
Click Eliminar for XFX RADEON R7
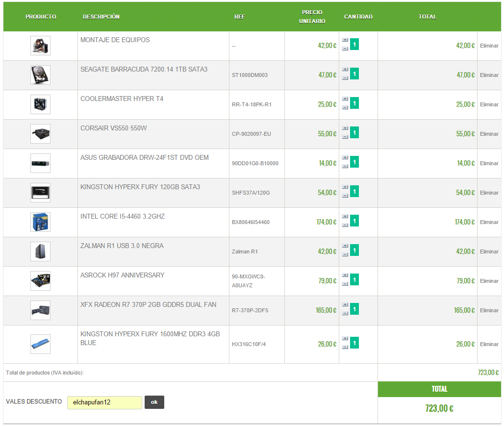(489, 310)
